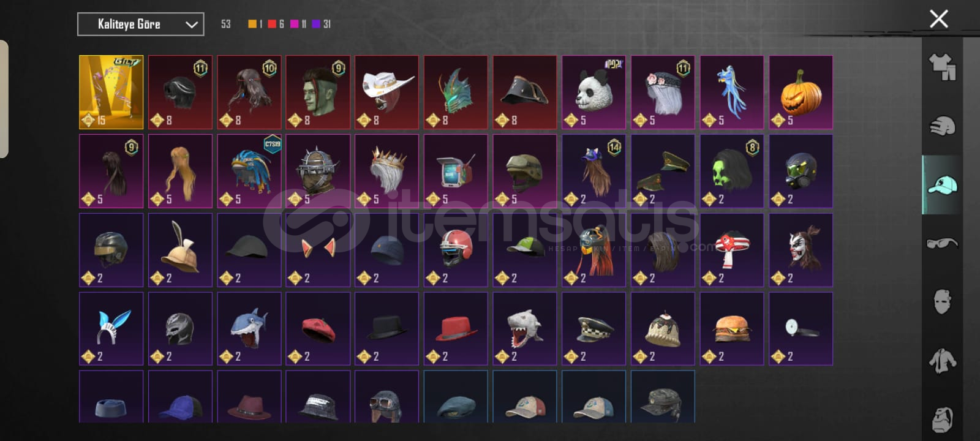Open the clothing outfits category icon
Image resolution: width=980 pixels, height=441 pixels.
tap(942, 66)
